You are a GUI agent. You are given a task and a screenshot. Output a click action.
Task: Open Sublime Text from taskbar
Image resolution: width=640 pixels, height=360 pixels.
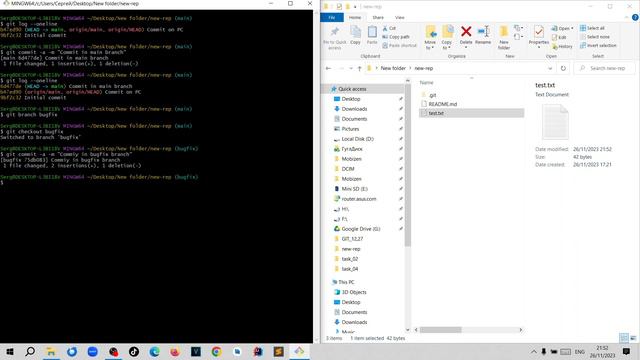(x=278, y=351)
